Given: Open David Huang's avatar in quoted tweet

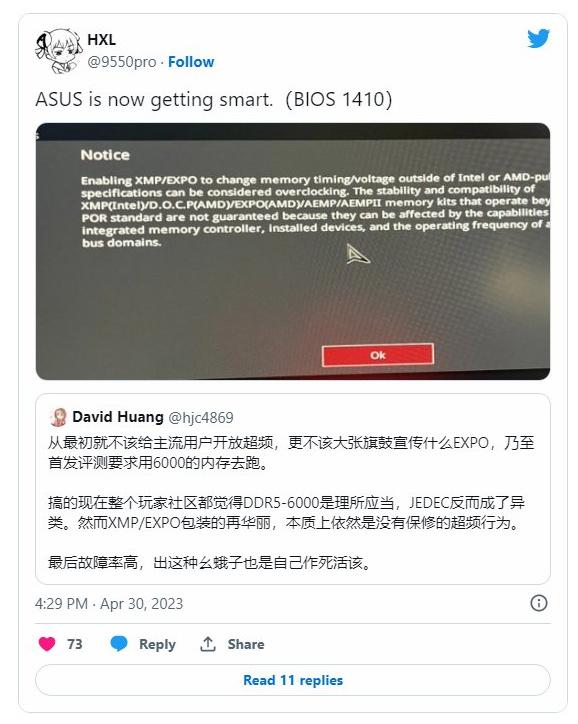Looking at the screenshot, I should [58, 417].
